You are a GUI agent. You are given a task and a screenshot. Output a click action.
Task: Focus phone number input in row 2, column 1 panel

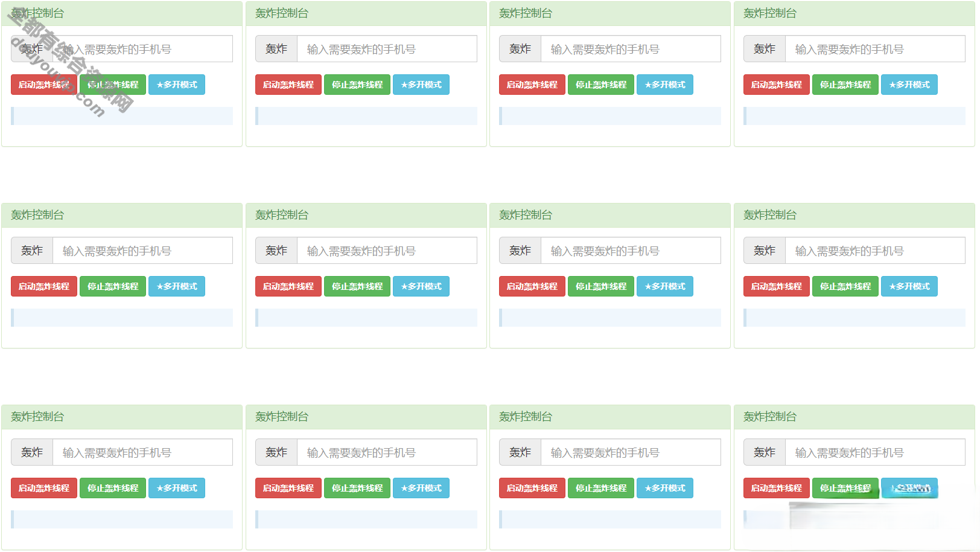tap(142, 251)
